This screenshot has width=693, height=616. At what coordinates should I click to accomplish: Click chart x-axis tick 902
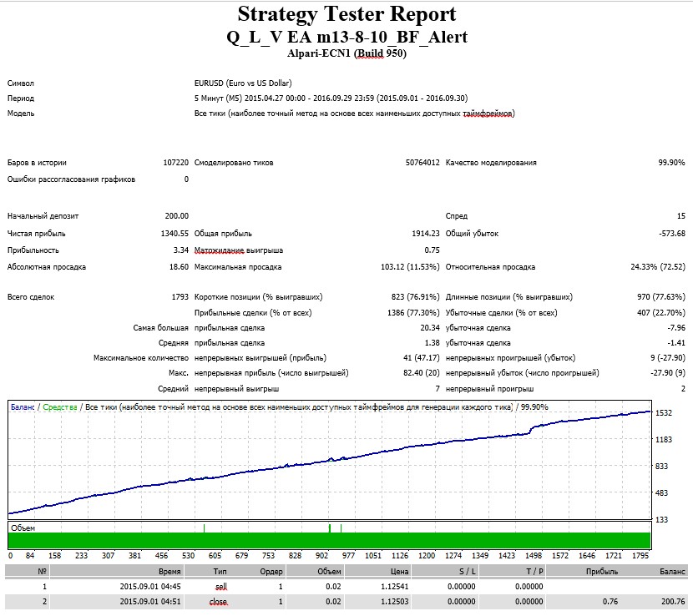pos(321,555)
